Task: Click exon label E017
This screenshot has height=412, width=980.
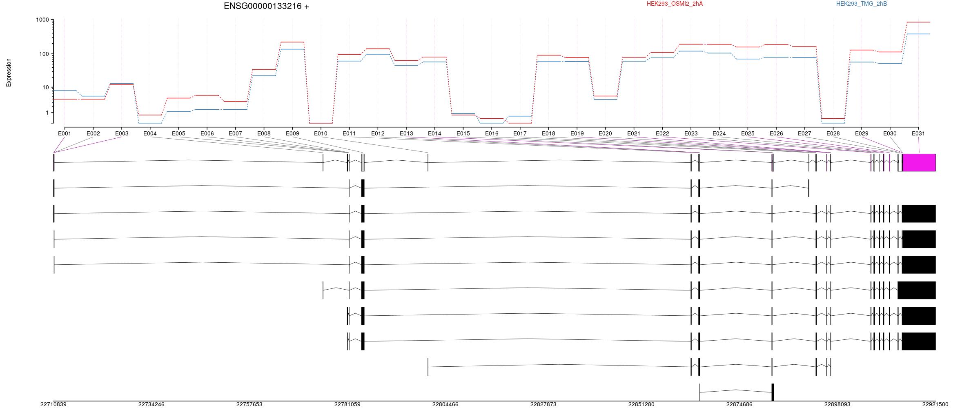Action: coord(520,133)
